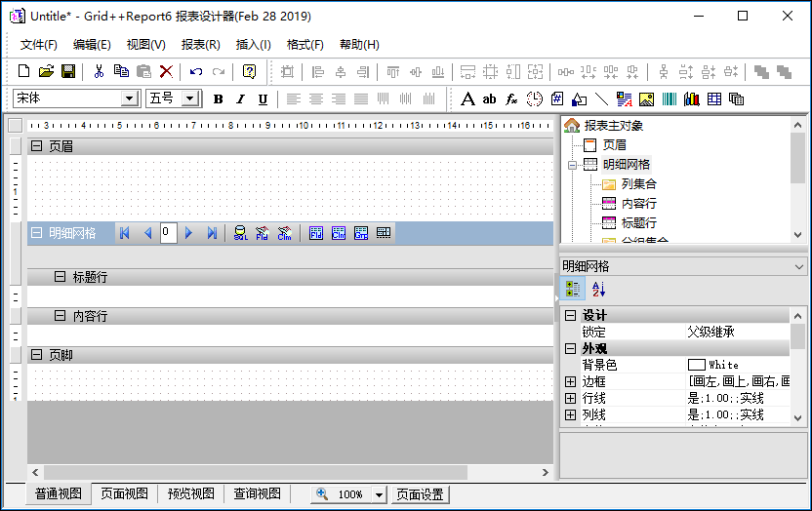Open the font name dropdown 宋体
The image size is (812, 511).
(130, 98)
